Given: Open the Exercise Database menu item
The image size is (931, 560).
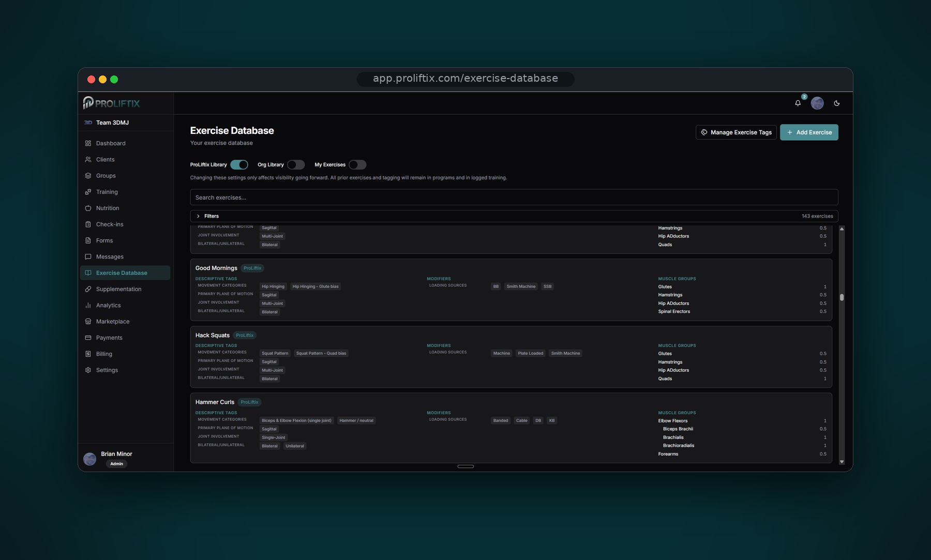Looking at the screenshot, I should 125,273.
